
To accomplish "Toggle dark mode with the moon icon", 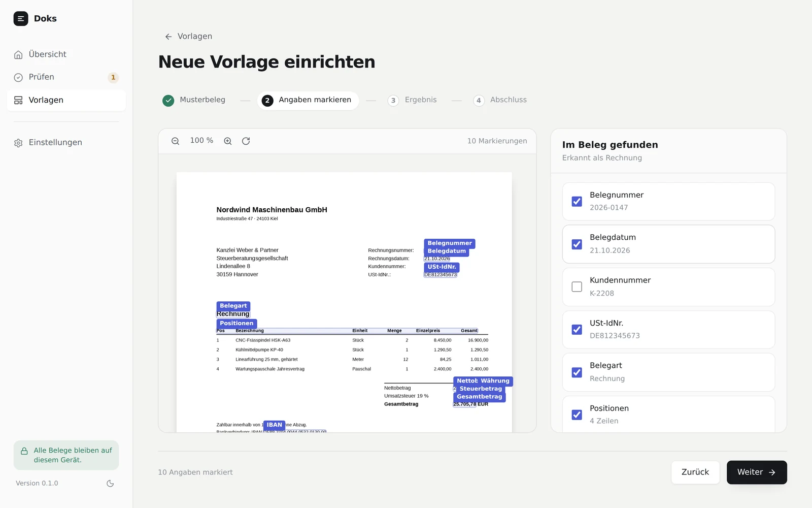I will coord(110,484).
